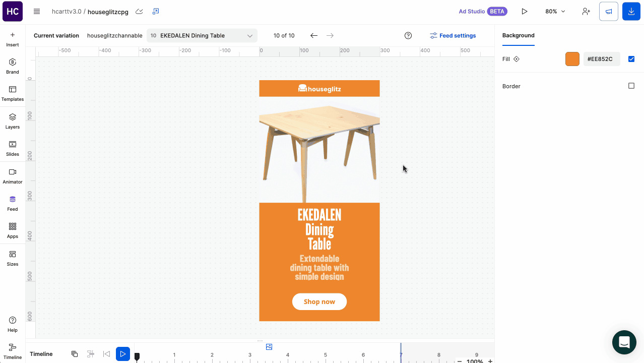
Task: Open the Slides panel
Action: click(x=13, y=148)
